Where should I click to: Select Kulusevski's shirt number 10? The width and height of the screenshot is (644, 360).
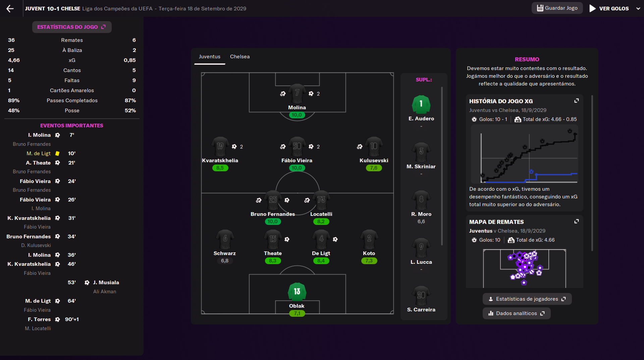coord(374,146)
